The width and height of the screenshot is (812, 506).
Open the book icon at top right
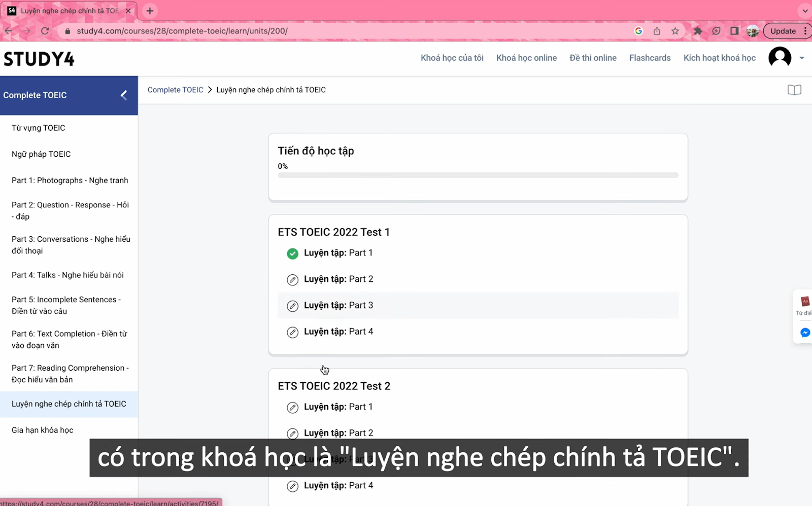pyautogui.click(x=794, y=90)
